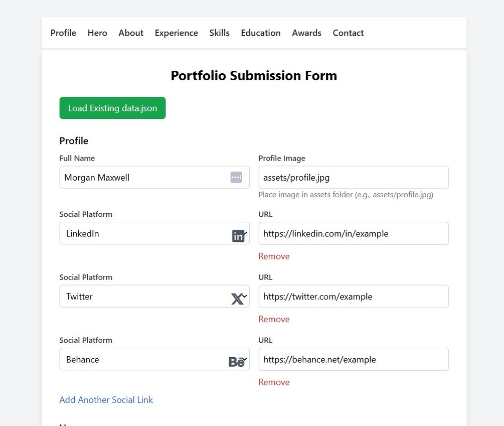Click the Twitter X logo icon
The image size is (504, 426).
pos(237,299)
